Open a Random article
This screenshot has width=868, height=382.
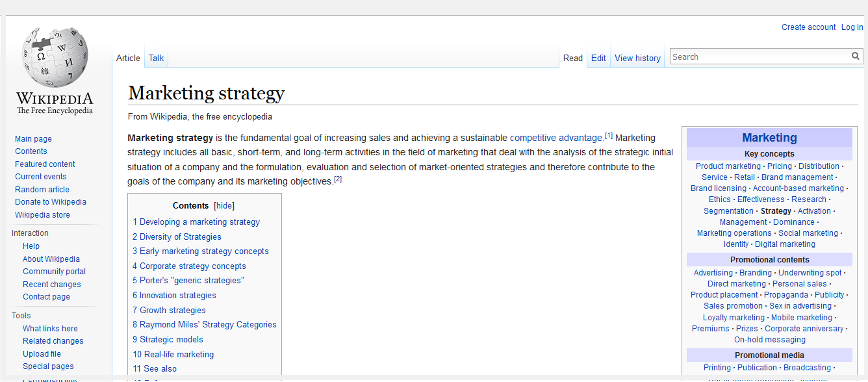42,190
